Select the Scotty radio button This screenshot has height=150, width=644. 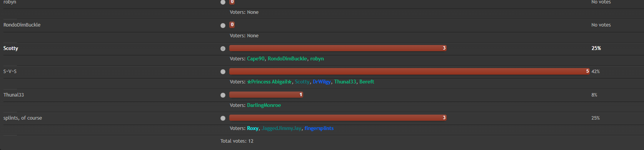223,48
